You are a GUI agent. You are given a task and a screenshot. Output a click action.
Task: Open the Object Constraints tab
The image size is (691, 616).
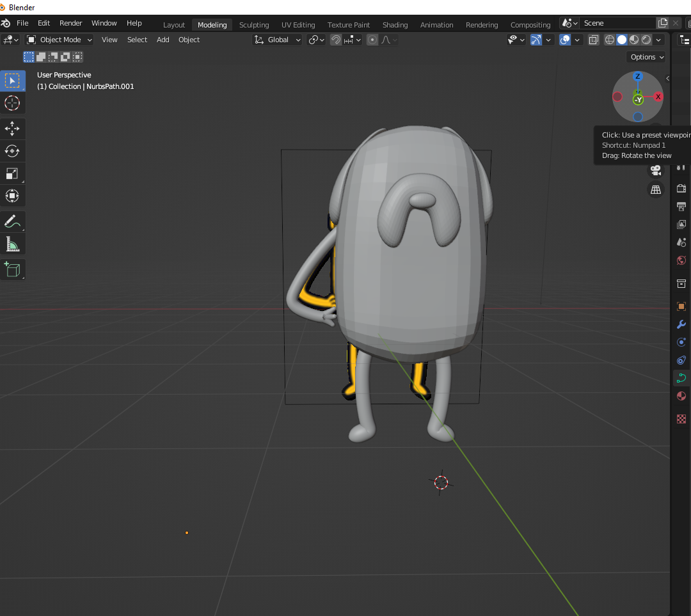[x=681, y=360]
